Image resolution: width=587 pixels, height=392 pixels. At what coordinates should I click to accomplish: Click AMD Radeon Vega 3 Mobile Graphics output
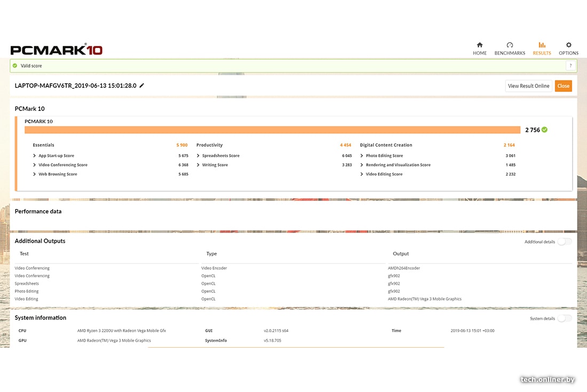point(425,299)
